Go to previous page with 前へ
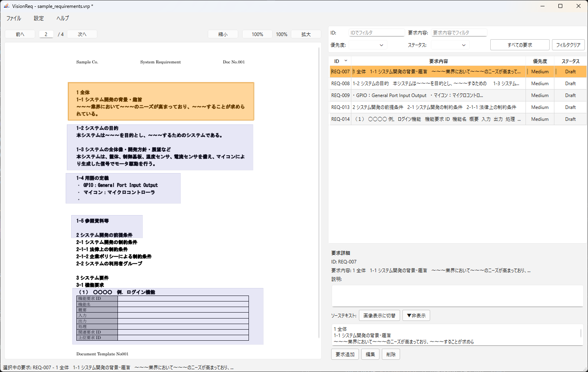Screen dimensions: 588x372 coord(20,34)
